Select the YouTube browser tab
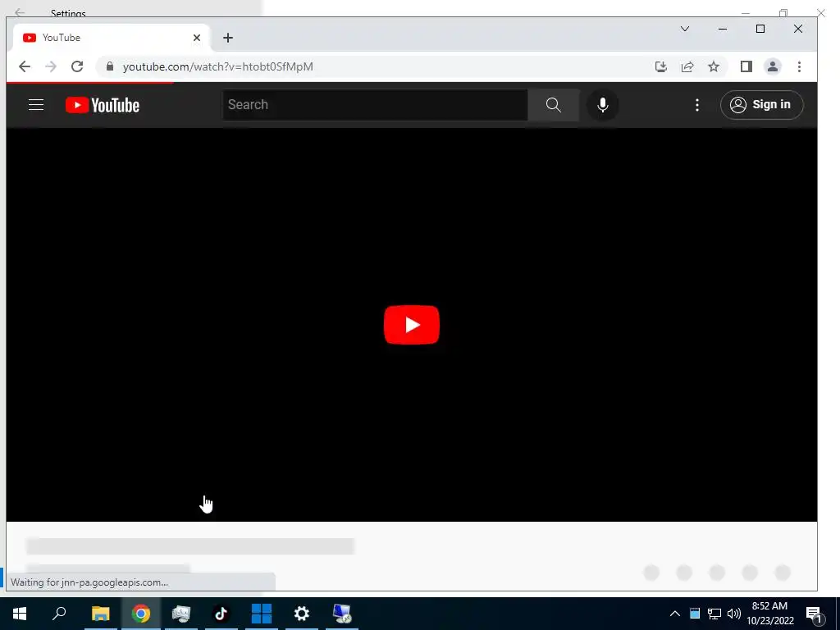 coord(112,38)
